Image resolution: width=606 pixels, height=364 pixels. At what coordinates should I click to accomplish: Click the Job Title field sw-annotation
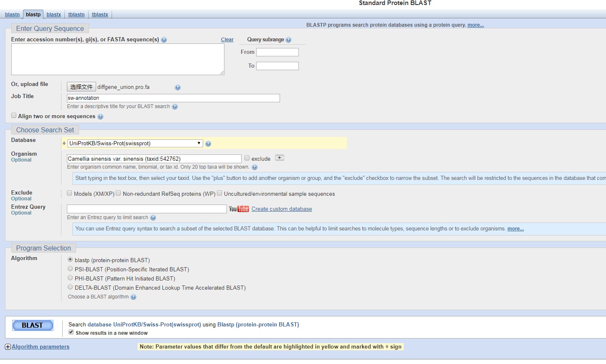coord(173,98)
